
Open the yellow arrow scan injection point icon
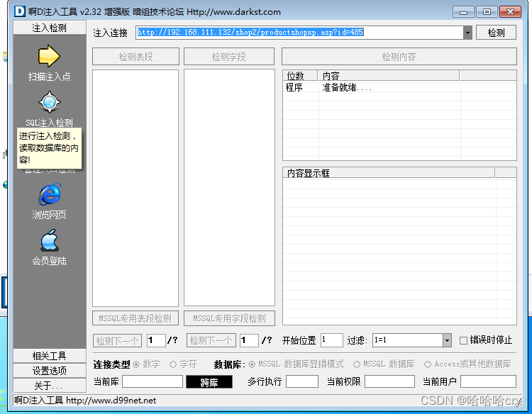[x=49, y=56]
